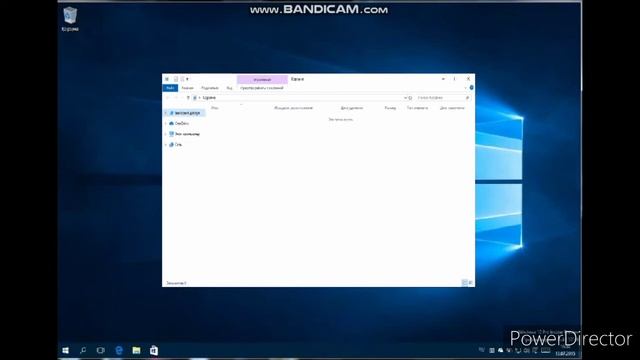Click the Back navigation arrow in Explorer
This screenshot has width=640, height=360.
(168, 98)
